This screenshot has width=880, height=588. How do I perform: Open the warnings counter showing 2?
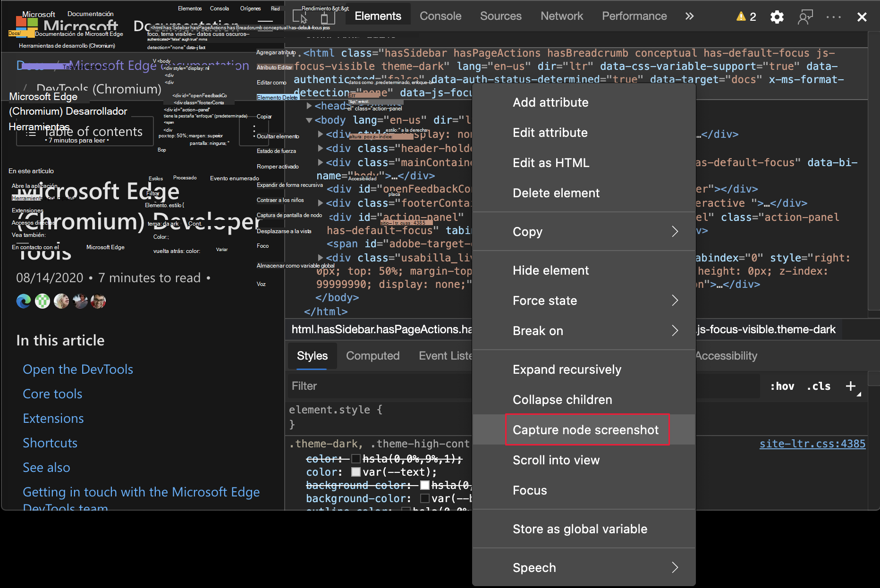746,17
